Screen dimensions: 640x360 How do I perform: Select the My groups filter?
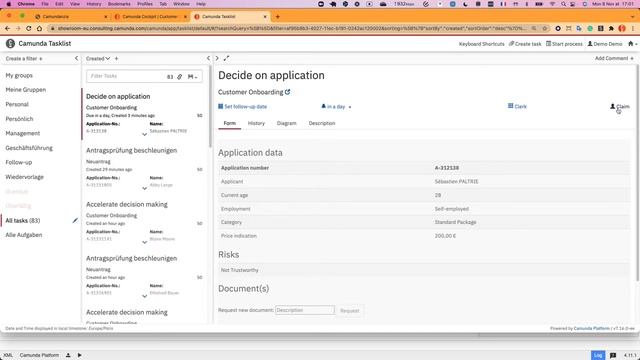(19, 76)
